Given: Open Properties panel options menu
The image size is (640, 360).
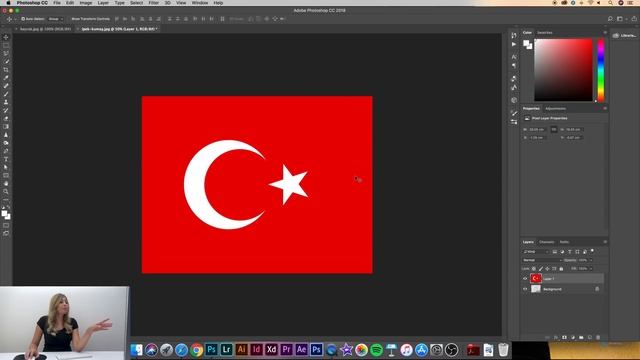Looking at the screenshot, I should 605,109.
